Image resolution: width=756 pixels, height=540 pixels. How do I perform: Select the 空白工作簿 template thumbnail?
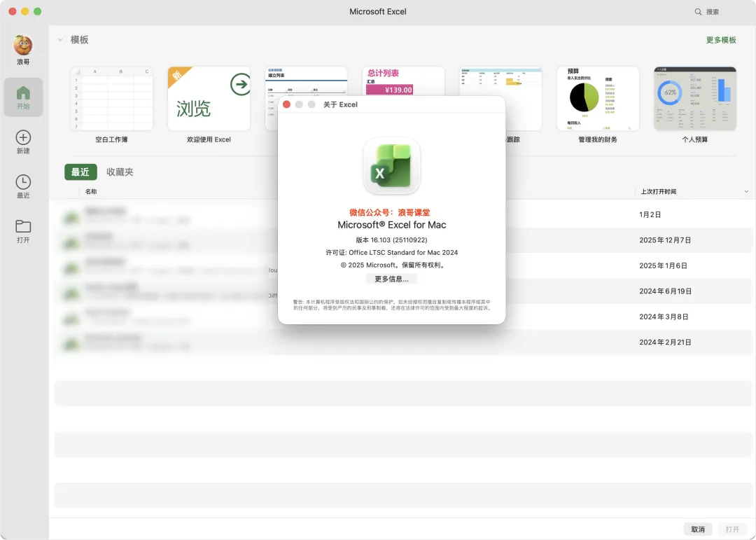(x=111, y=99)
